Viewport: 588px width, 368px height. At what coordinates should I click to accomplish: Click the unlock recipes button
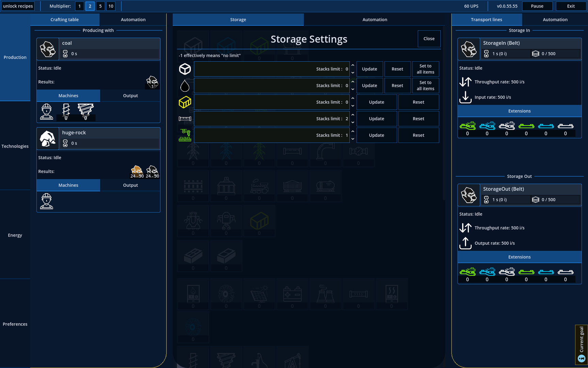pos(18,6)
